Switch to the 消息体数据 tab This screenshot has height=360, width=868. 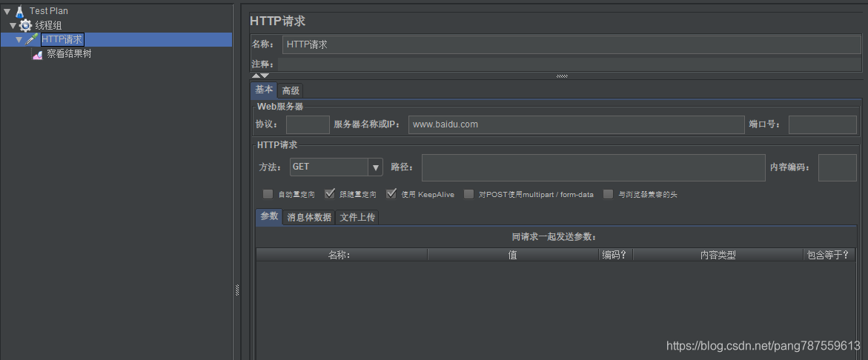click(309, 217)
